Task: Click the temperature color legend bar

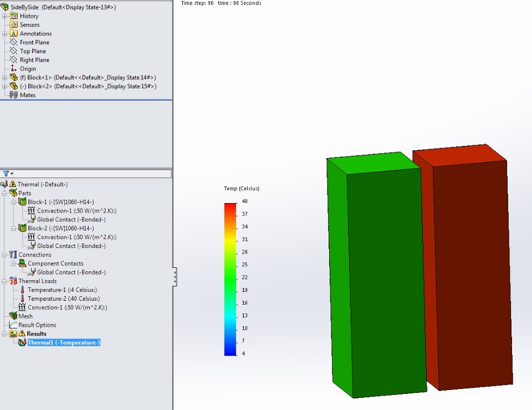Action: tap(231, 279)
